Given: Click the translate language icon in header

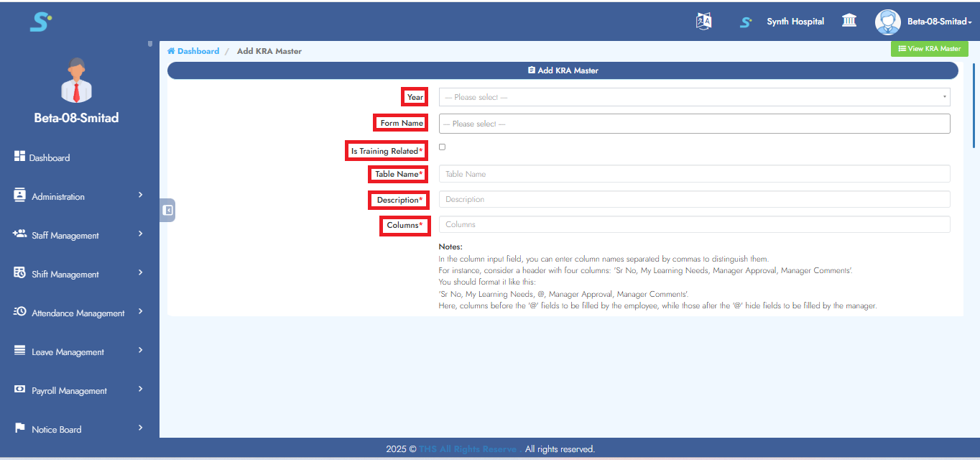Looking at the screenshot, I should click(x=703, y=22).
